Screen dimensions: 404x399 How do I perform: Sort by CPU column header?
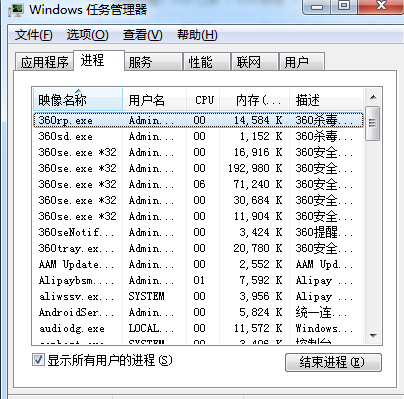coord(203,100)
